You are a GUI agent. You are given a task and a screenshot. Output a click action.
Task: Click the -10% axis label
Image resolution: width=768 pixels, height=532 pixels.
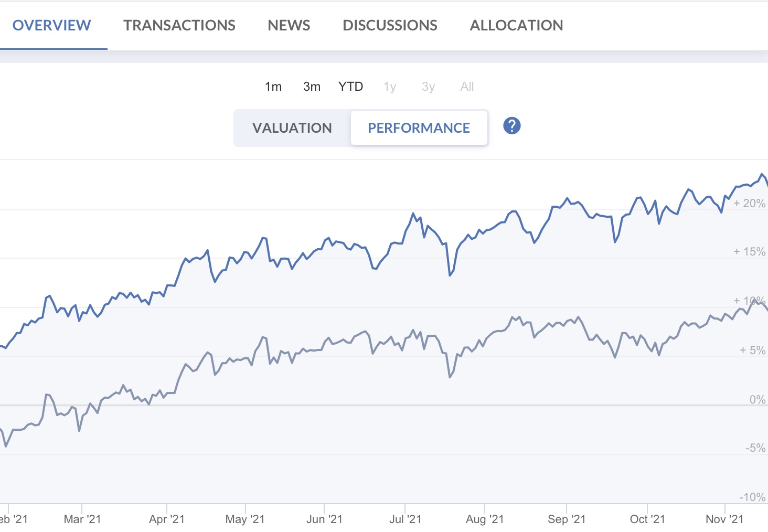753,497
